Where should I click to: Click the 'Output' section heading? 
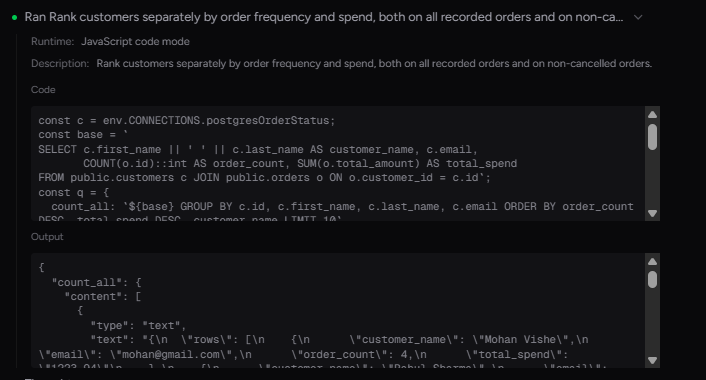pos(47,237)
